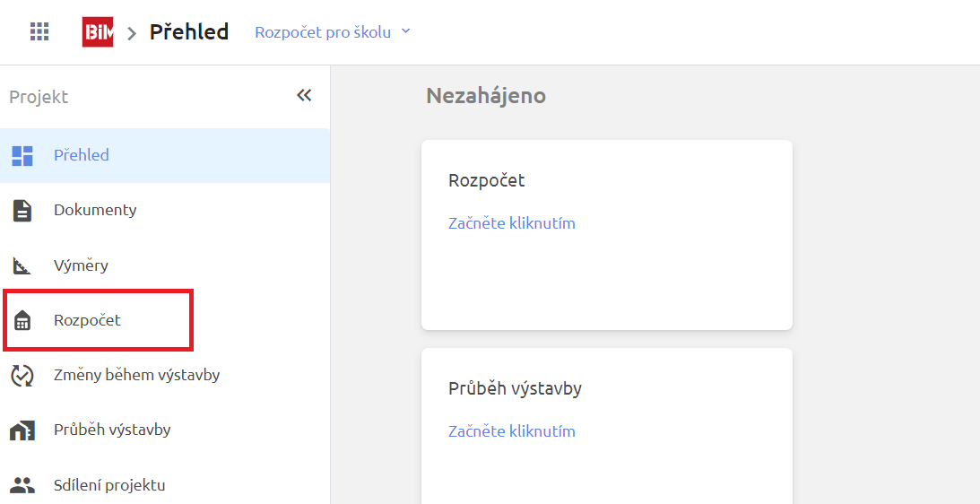Select the Výměry ruler icon
Image resolution: width=980 pixels, height=504 pixels.
22,266
